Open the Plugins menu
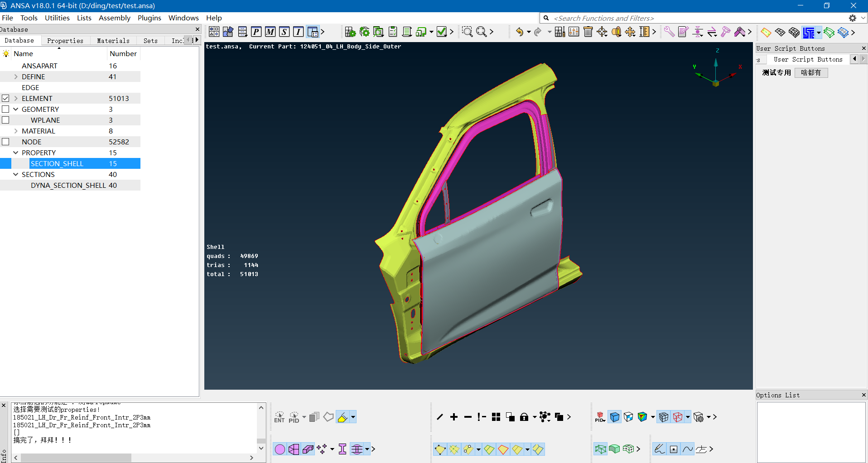The height and width of the screenshot is (463, 868). point(149,18)
